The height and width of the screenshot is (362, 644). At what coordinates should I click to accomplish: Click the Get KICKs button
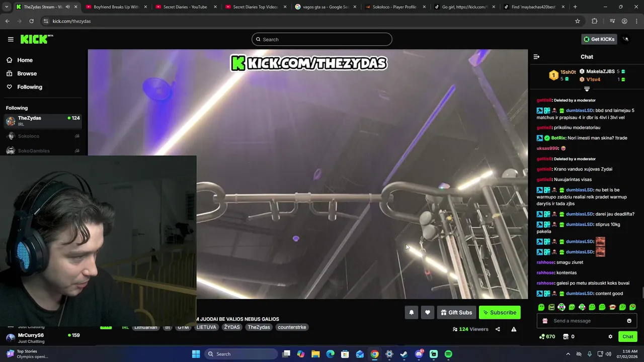coord(599,39)
